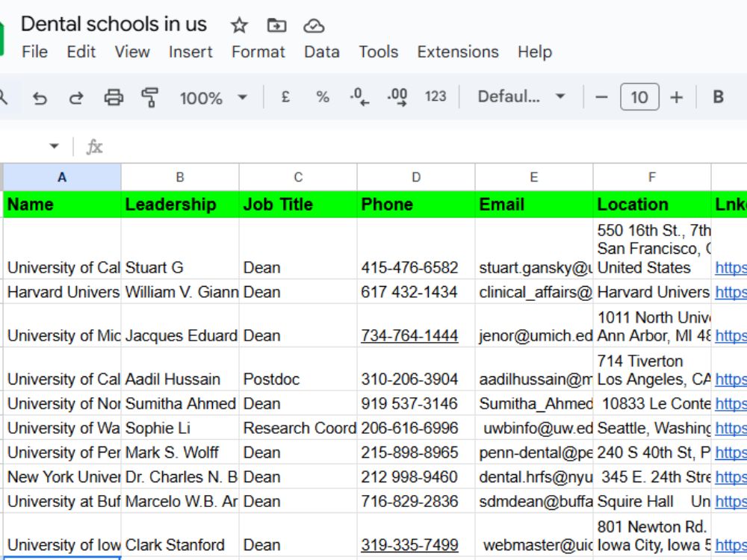The image size is (747, 560).
Task: Click the Redo arrow
Action: click(76, 98)
